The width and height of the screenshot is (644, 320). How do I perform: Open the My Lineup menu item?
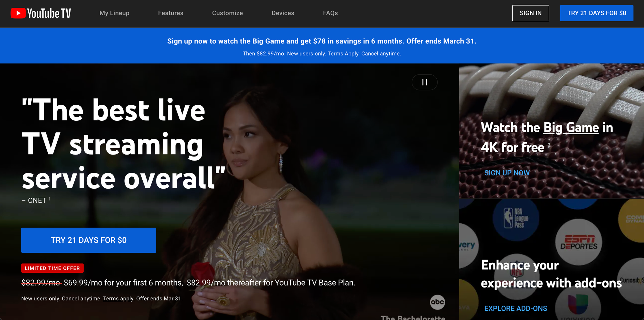(x=114, y=13)
